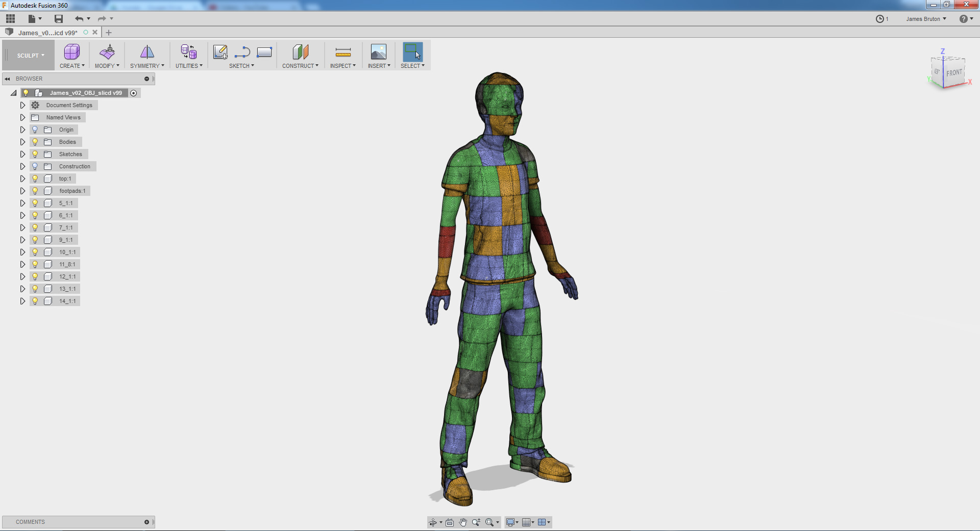The height and width of the screenshot is (531, 980).
Task: Toggle visibility lightbulb for Bodies folder
Action: pos(35,142)
